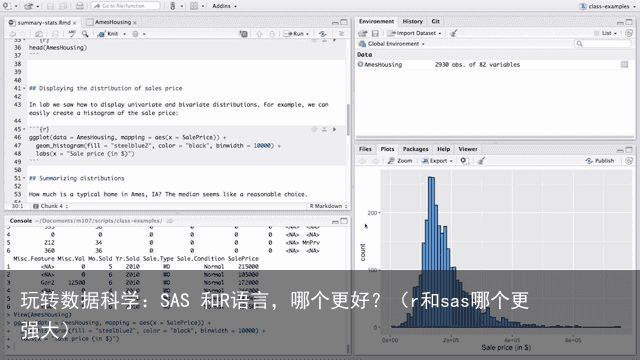Image resolution: width=640 pixels, height=360 pixels.
Task: Clear environment objects with the broom icon
Action: (453, 33)
